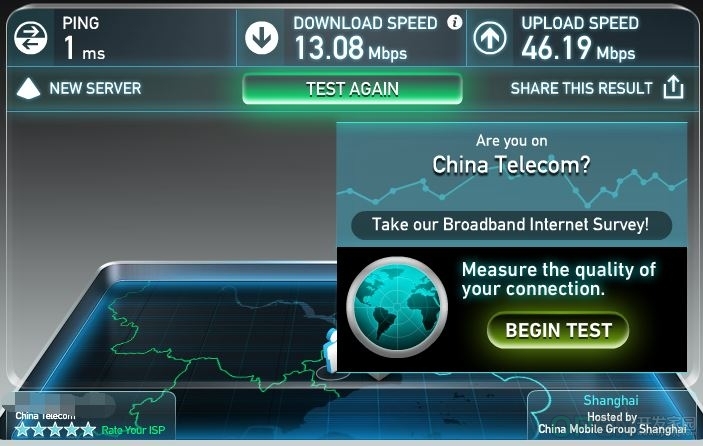Click the China Telecom survey heading
The image size is (703, 446).
point(511,165)
